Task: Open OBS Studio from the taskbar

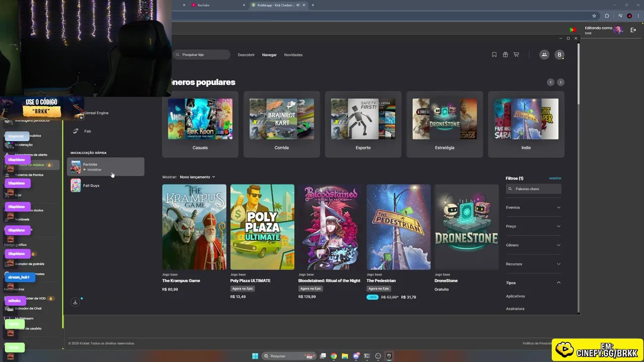Action: click(378, 356)
